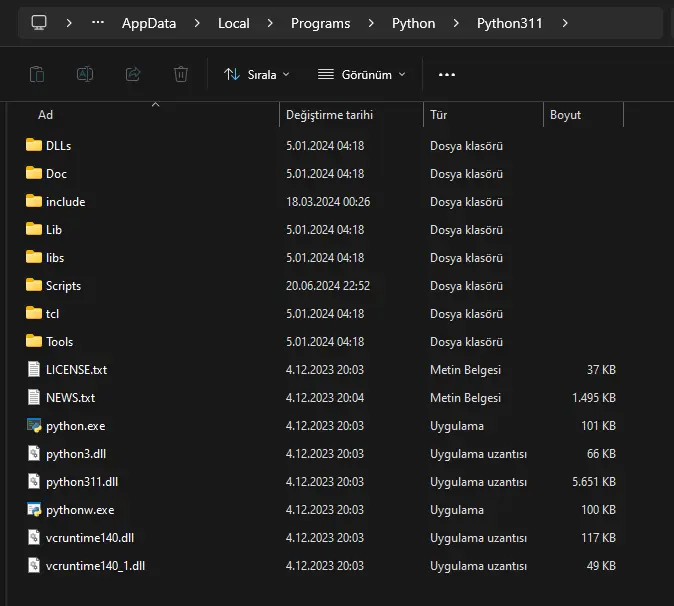Select the NEWS.txt file name
This screenshot has width=674, height=606.
tap(70, 398)
